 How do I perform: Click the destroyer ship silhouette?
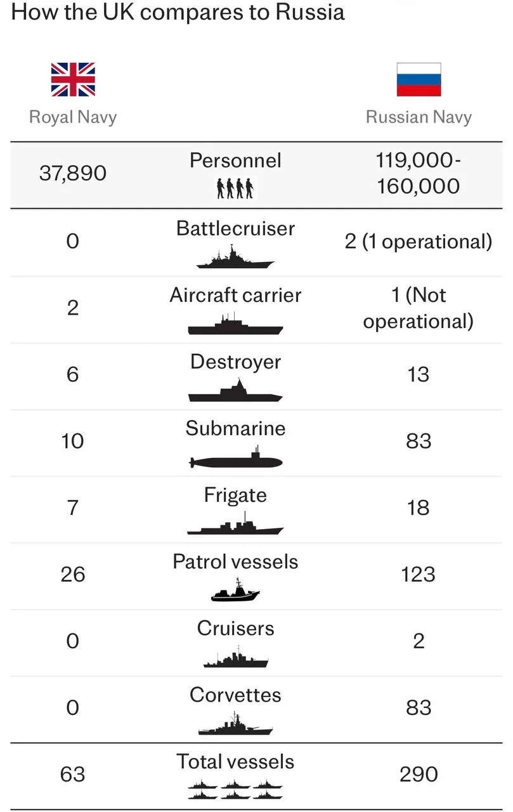coord(235,391)
